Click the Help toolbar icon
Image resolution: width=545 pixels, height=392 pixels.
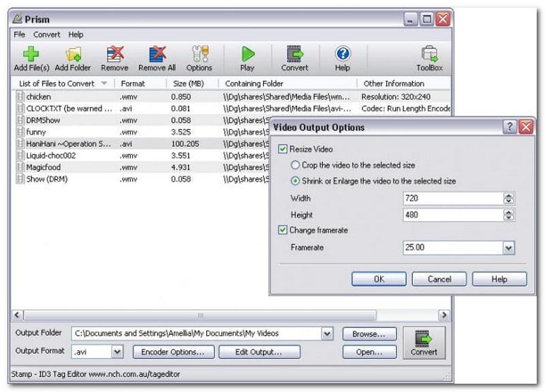343,54
